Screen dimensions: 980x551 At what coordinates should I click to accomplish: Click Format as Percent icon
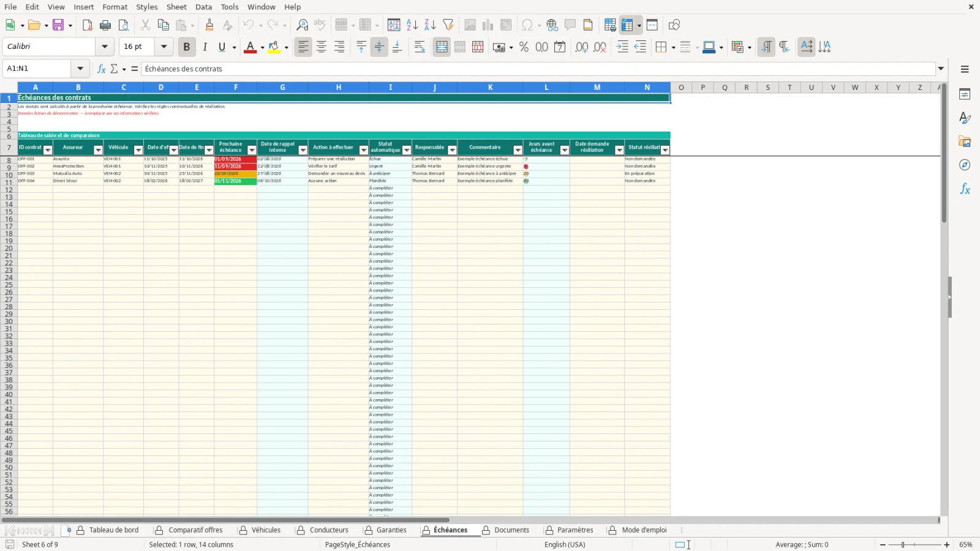tap(524, 47)
